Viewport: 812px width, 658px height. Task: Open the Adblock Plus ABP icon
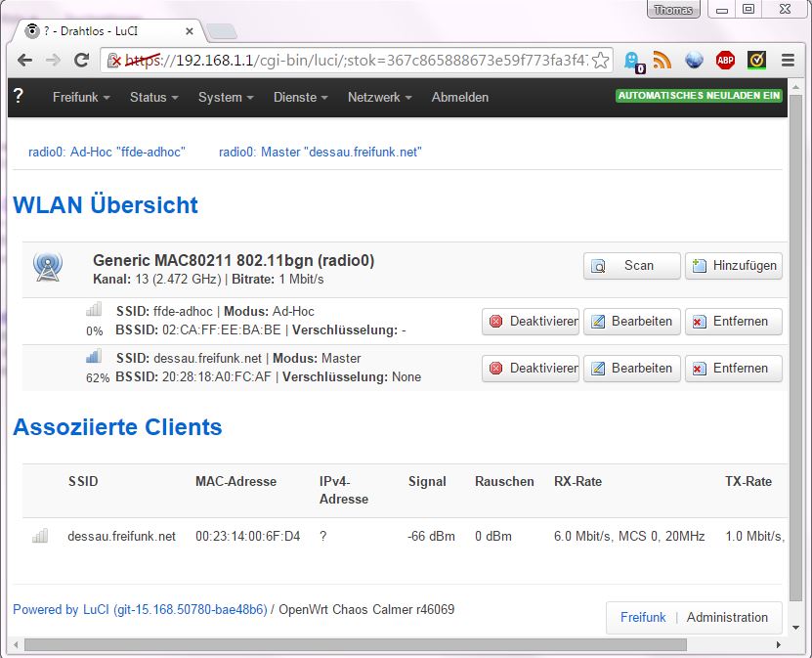coord(725,61)
